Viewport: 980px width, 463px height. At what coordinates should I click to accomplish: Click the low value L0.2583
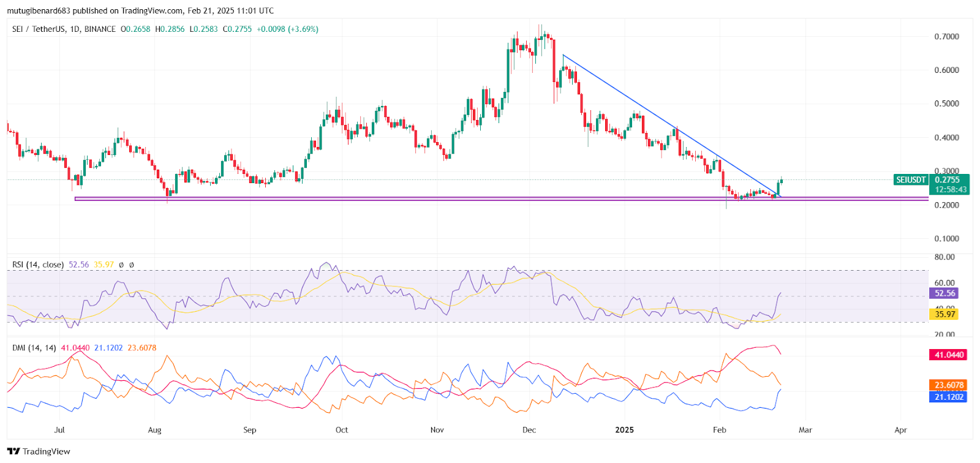(x=203, y=29)
